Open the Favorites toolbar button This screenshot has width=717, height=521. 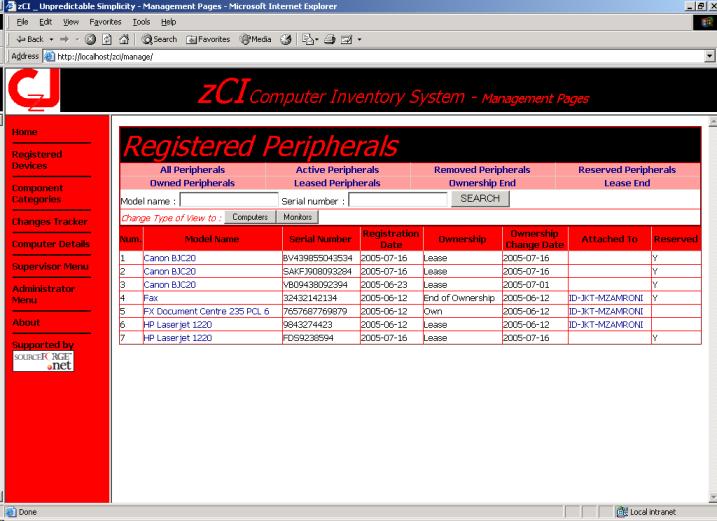[x=208, y=39]
